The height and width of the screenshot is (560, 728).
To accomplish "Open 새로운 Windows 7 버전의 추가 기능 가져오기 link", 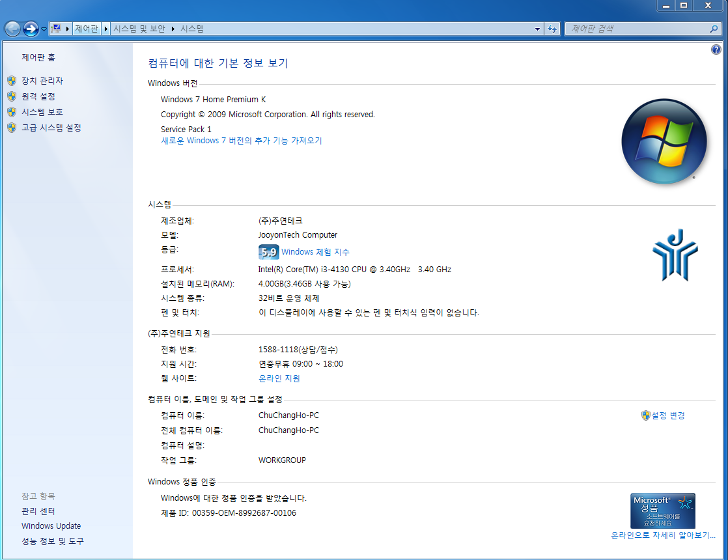I will point(242,141).
